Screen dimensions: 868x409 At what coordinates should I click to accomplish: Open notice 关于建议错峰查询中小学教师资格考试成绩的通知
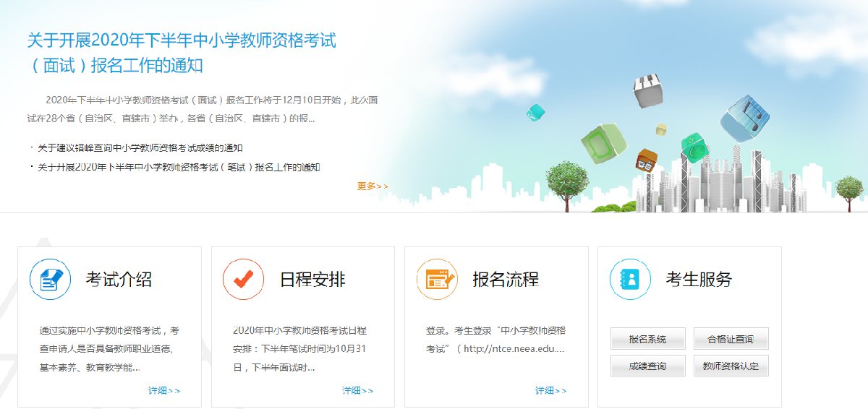[140, 148]
